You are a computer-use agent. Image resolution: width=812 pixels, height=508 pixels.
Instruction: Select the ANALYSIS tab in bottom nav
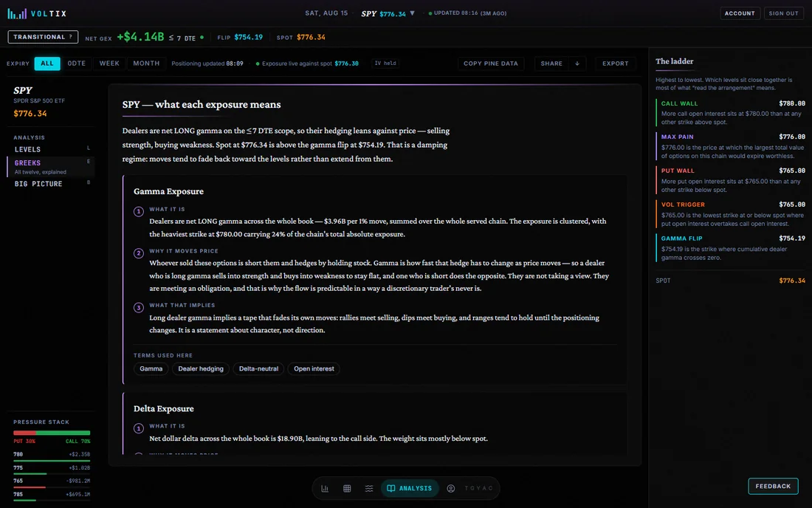410,488
